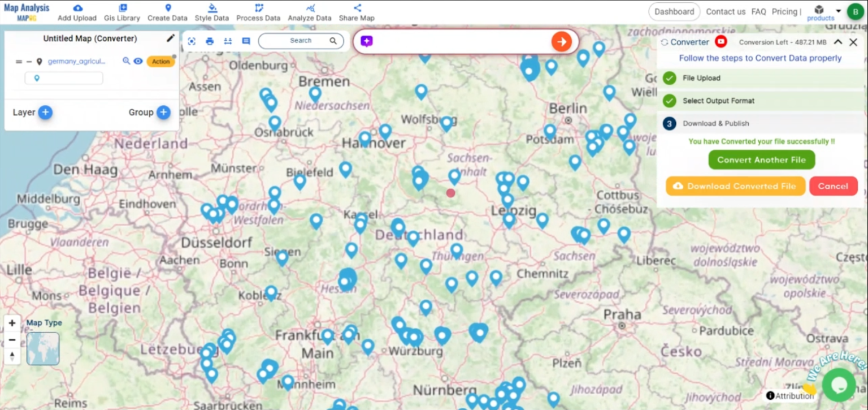Open the Analyze Data menu

[x=310, y=12]
